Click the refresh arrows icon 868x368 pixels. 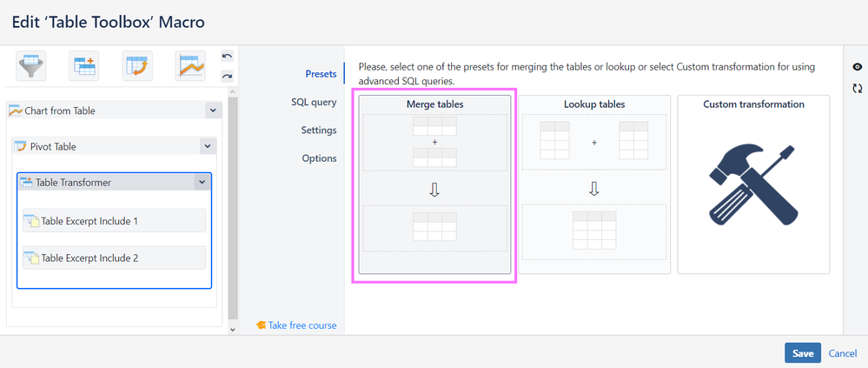coord(858,88)
